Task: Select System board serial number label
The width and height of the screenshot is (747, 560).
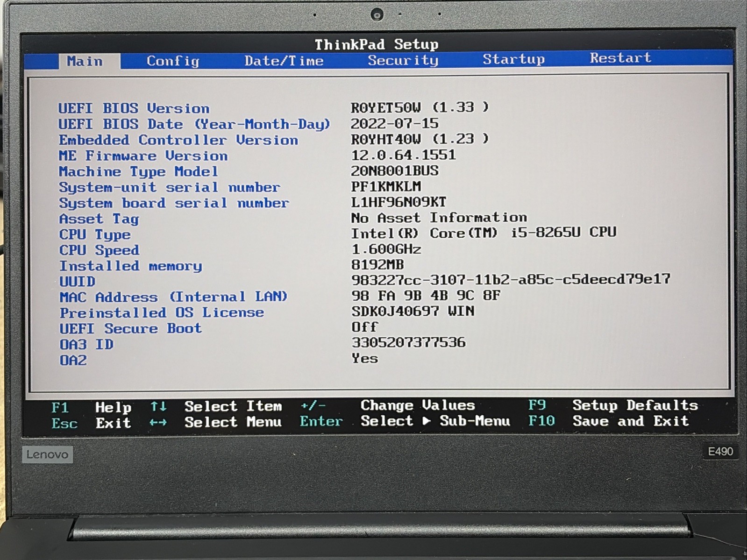Action: [174, 204]
